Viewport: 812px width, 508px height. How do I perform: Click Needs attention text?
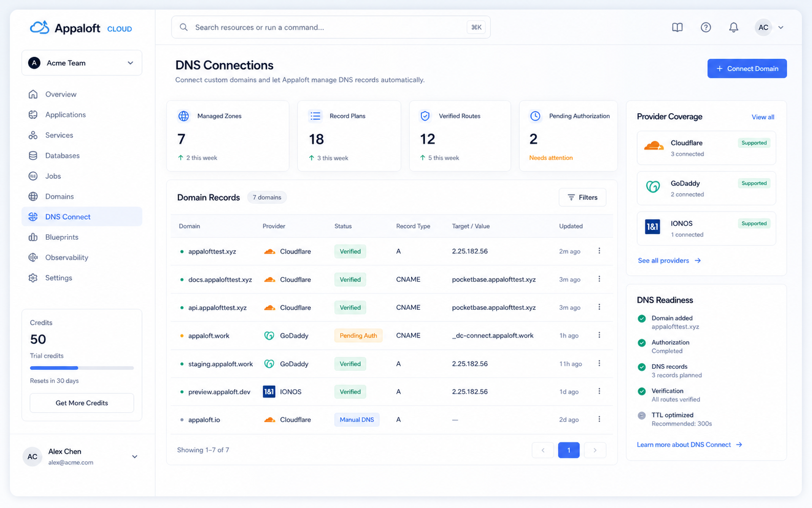tap(550, 158)
